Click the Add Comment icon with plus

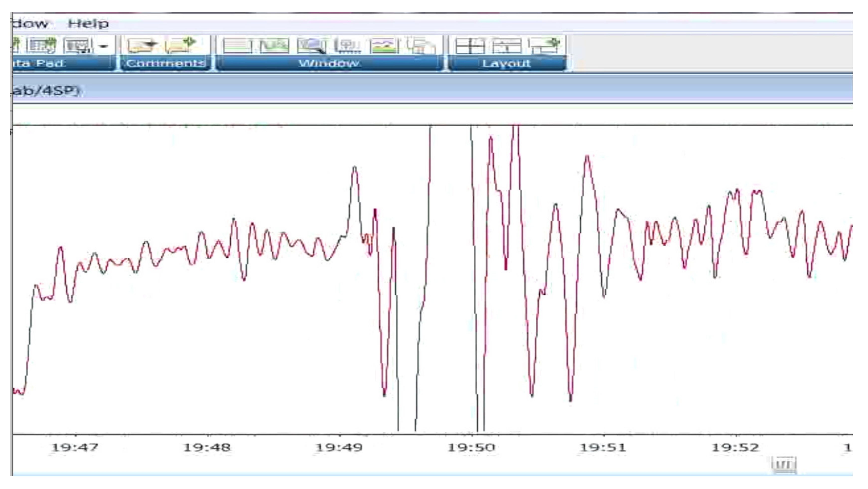(x=180, y=45)
